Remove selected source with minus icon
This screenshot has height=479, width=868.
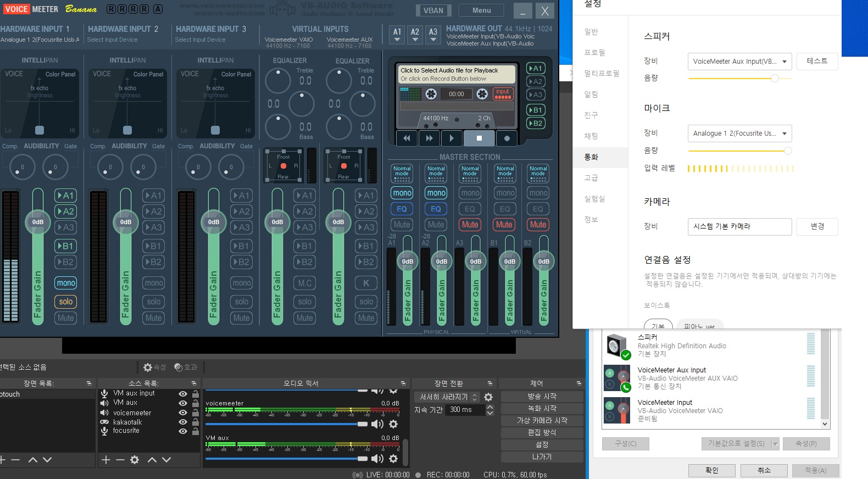[x=120, y=460]
